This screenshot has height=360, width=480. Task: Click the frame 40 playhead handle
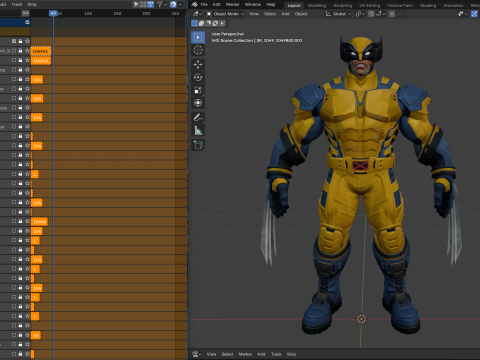coord(53,13)
